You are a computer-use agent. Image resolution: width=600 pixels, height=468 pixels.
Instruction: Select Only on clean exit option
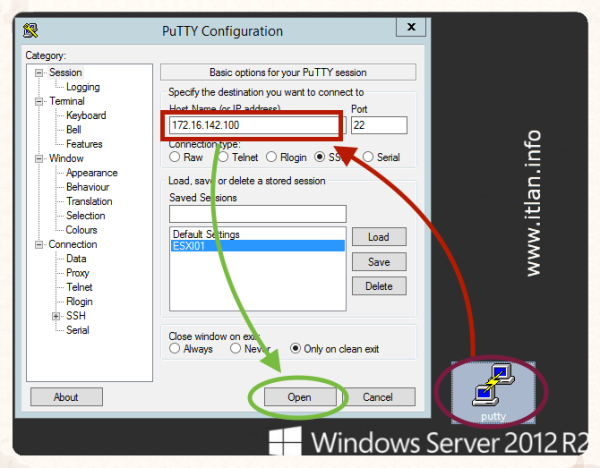pos(296,349)
